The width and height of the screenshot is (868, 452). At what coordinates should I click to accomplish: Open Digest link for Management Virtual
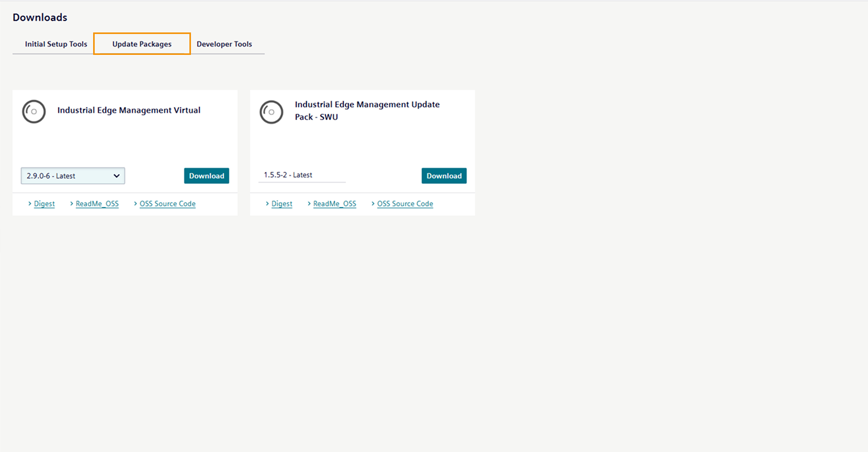tap(44, 204)
